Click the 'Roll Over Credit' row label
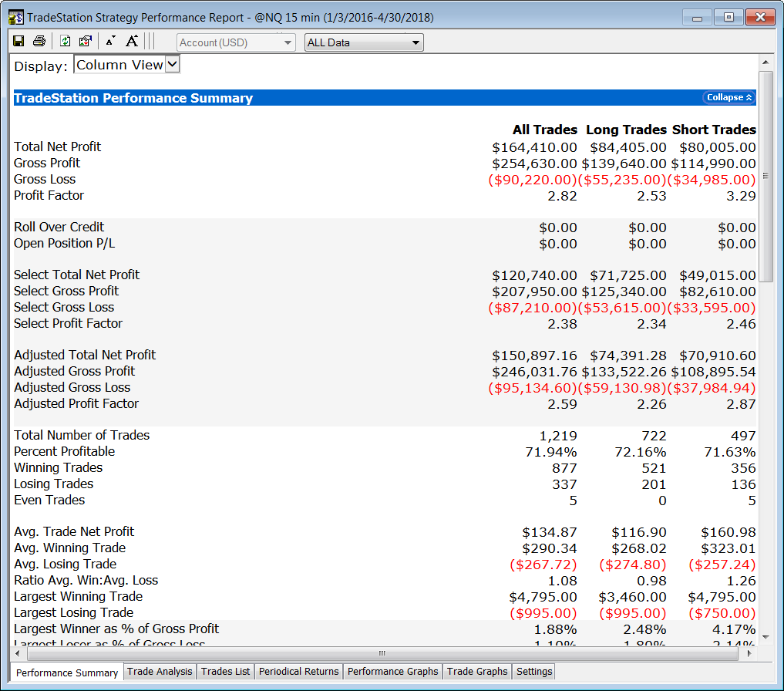 pyautogui.click(x=59, y=228)
